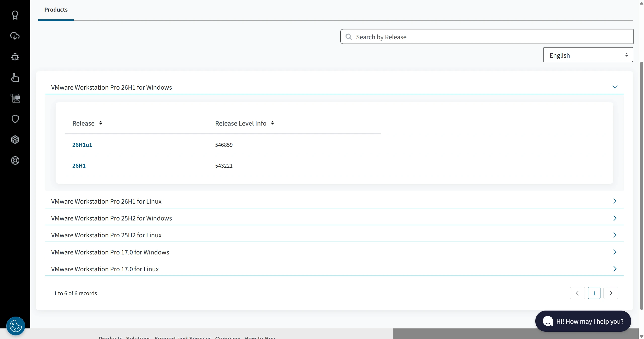Go to previous page of records

(577, 293)
